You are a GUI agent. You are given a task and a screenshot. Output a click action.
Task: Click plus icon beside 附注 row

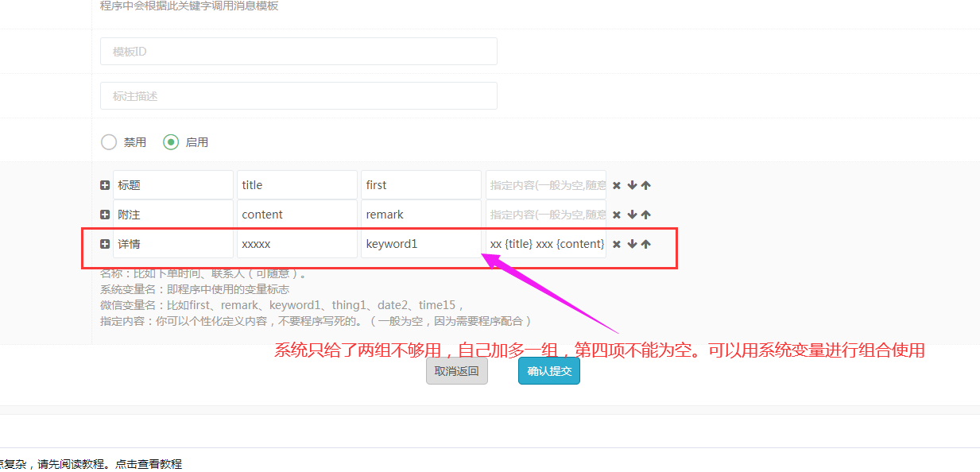point(105,215)
